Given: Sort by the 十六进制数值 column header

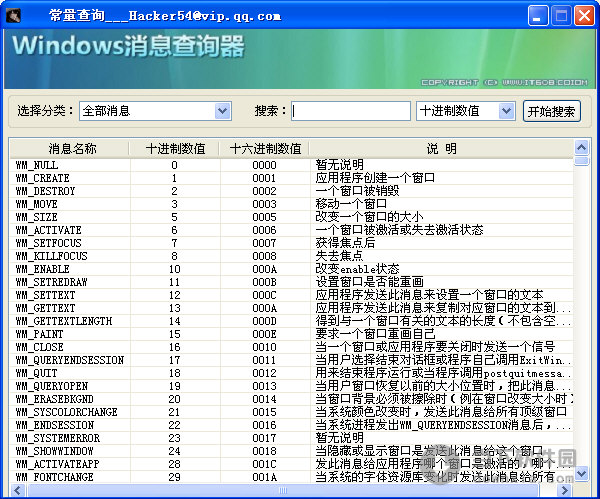Looking at the screenshot, I should click(x=265, y=148).
